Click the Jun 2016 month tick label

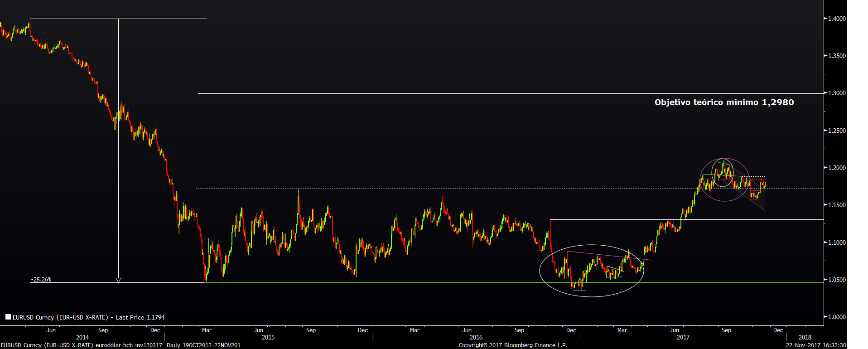(x=467, y=330)
